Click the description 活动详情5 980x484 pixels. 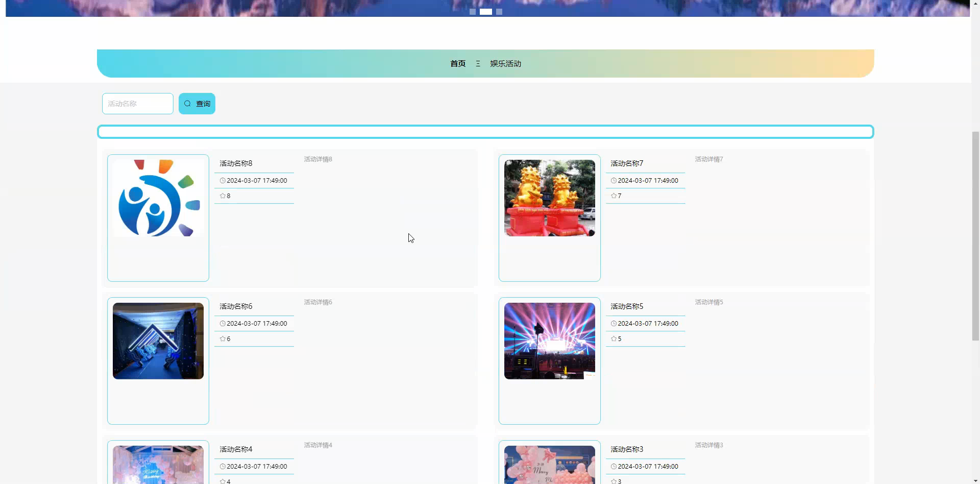(x=709, y=302)
